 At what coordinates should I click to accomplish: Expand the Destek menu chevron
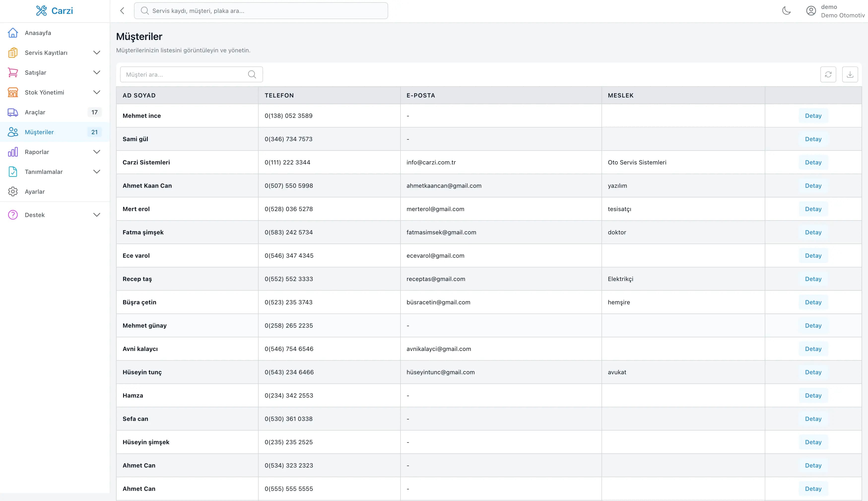97,215
